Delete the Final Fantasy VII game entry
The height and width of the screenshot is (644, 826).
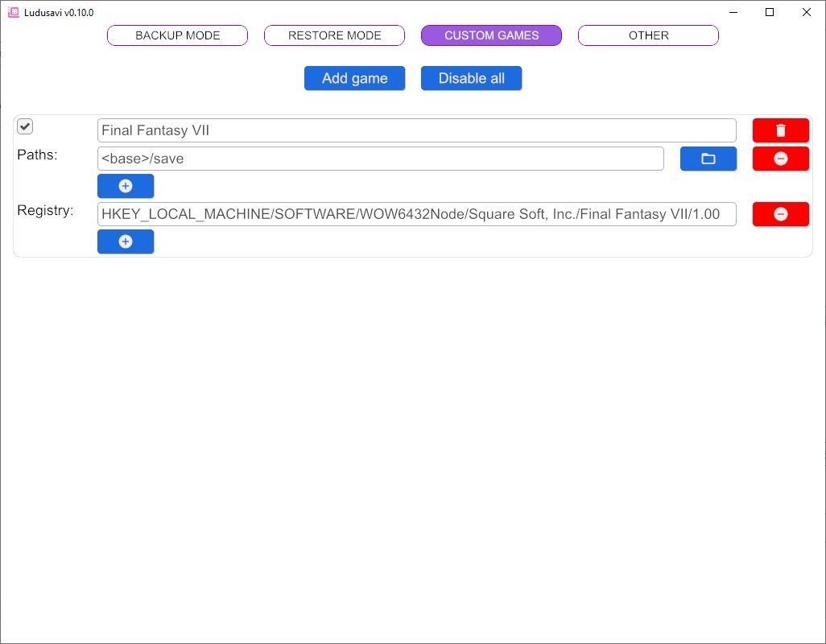point(780,130)
